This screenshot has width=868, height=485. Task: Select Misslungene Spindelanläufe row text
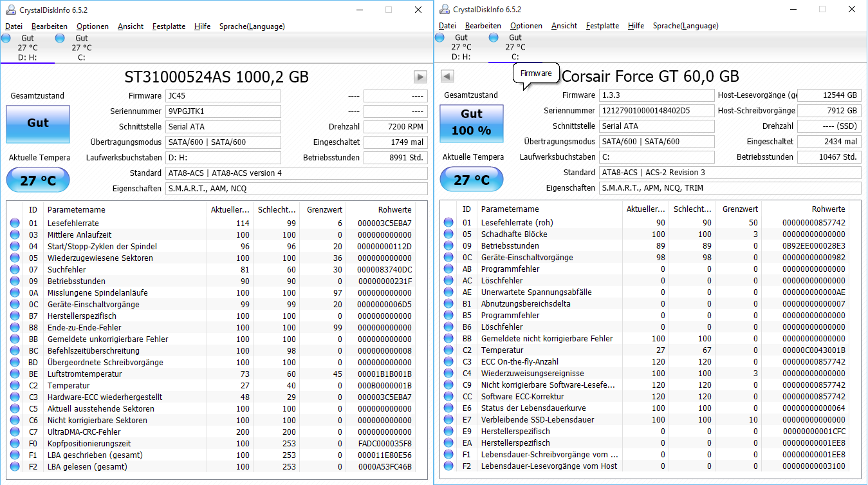(x=98, y=293)
